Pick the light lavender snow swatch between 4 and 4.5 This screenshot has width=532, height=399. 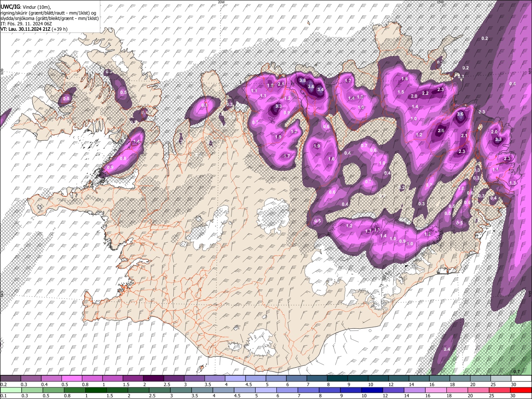point(235,379)
